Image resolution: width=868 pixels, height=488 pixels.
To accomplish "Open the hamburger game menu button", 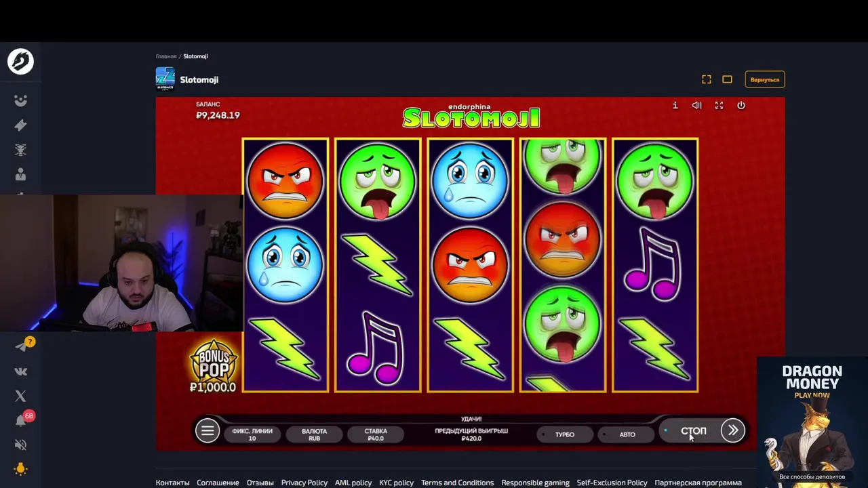I will coord(208,430).
